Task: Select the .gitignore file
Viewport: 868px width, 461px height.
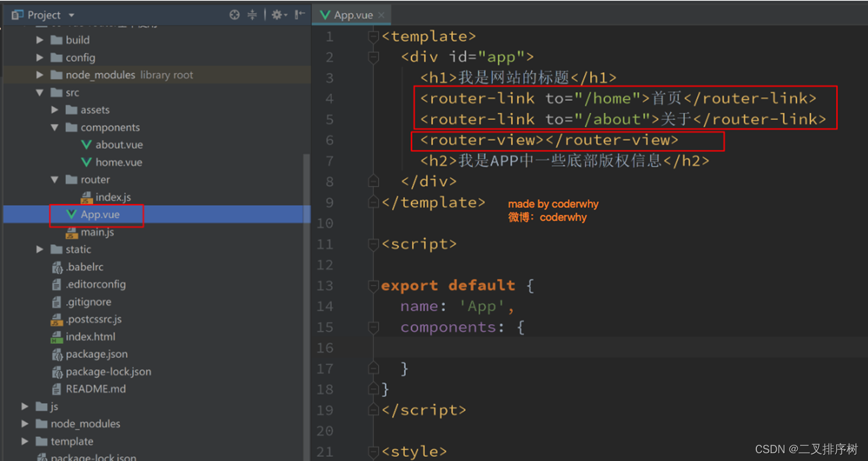Action: [88, 302]
